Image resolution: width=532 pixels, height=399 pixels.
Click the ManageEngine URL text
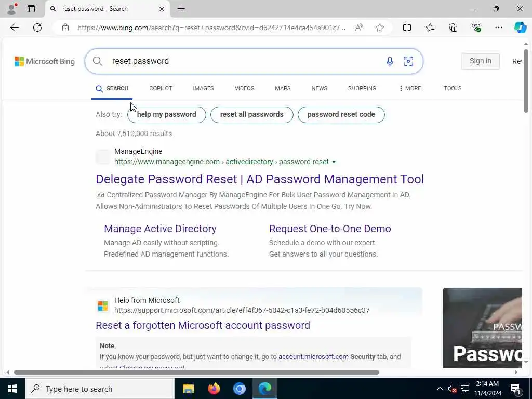(221, 162)
